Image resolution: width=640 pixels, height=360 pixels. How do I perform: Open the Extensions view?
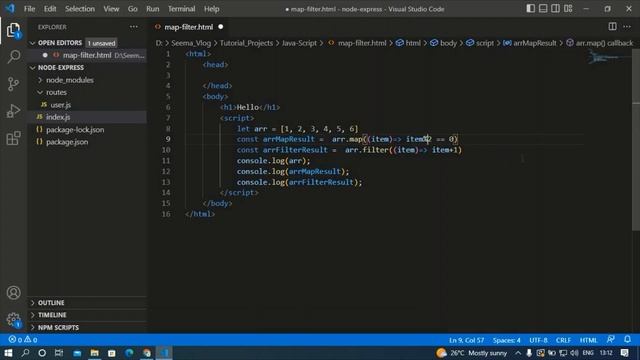tap(13, 138)
